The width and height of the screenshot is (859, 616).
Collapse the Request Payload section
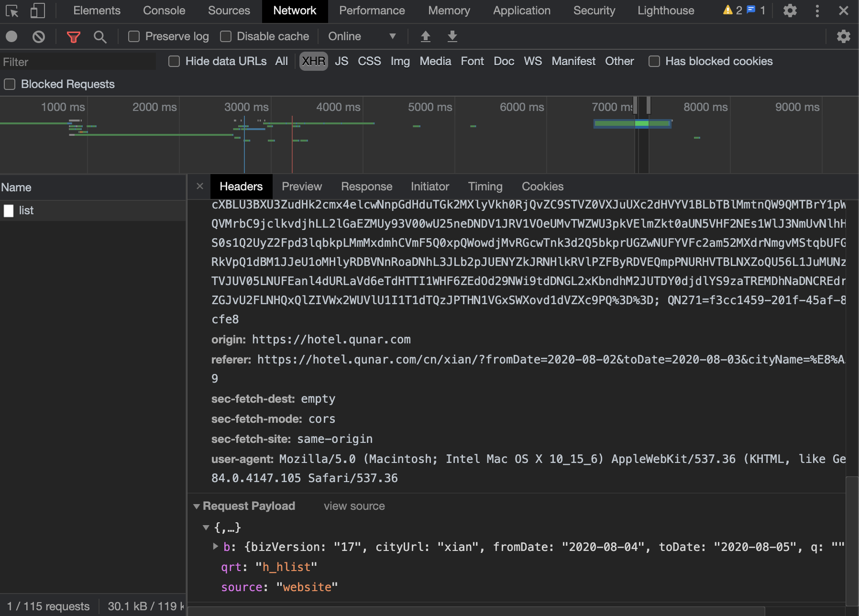197,506
